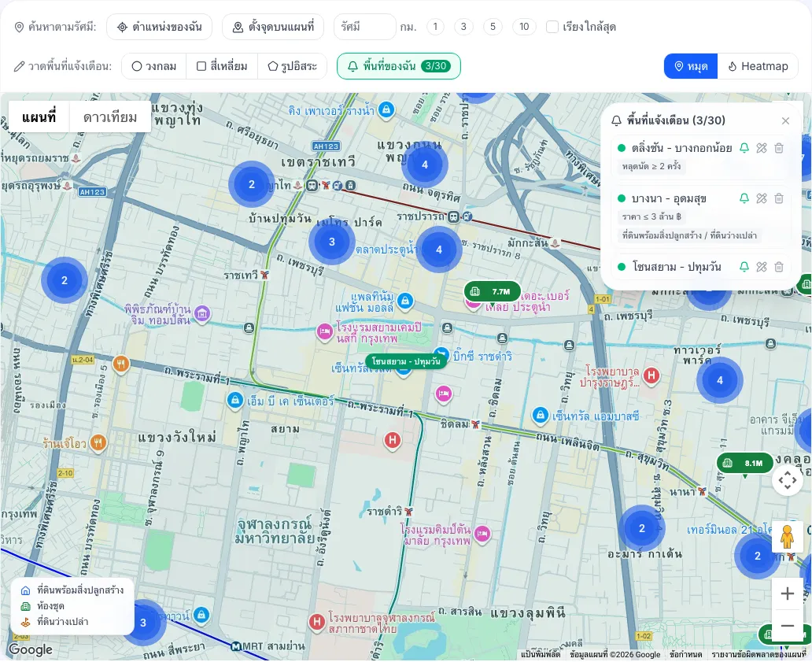Click the map camera pan control
This screenshot has height=662, width=812.
(787, 480)
